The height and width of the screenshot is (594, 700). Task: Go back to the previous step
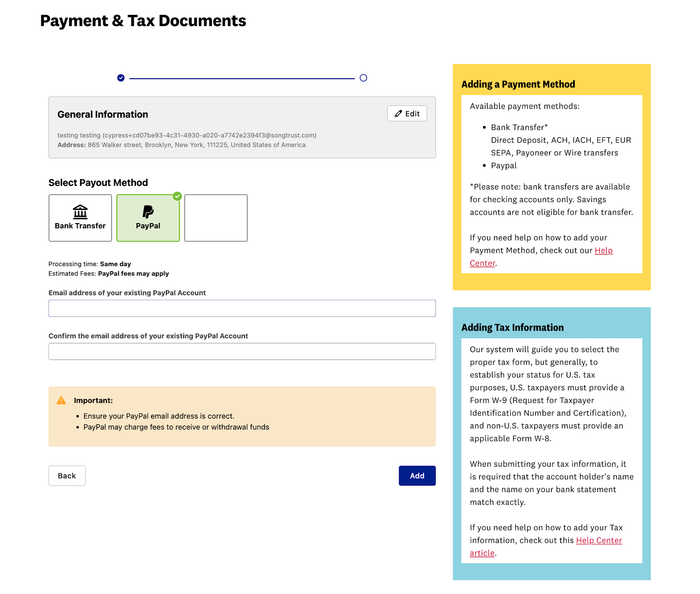click(67, 475)
